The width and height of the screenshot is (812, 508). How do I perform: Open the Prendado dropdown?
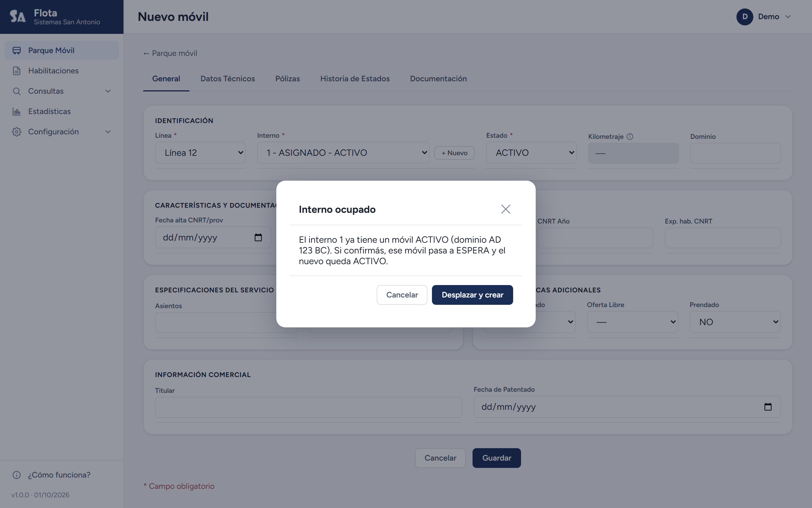[735, 322]
